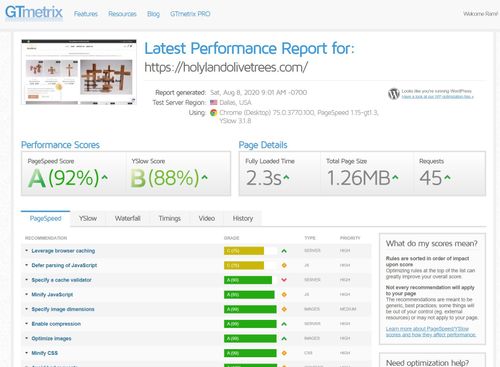500x367 pixels.
Task: Open the Timings tab
Action: [169, 219]
